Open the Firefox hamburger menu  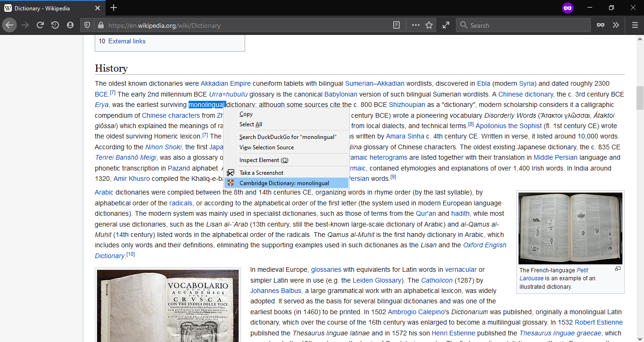[635, 25]
